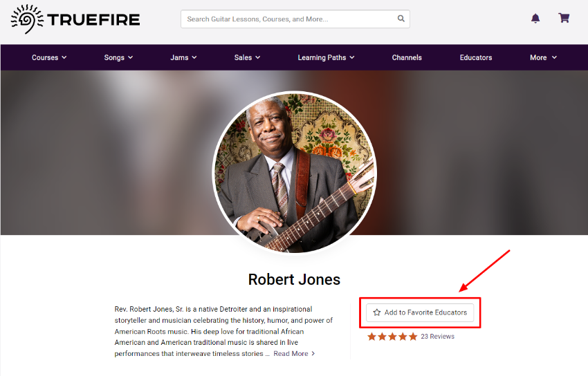Open the 23 Reviews link
The height and width of the screenshot is (376, 588).
point(437,337)
